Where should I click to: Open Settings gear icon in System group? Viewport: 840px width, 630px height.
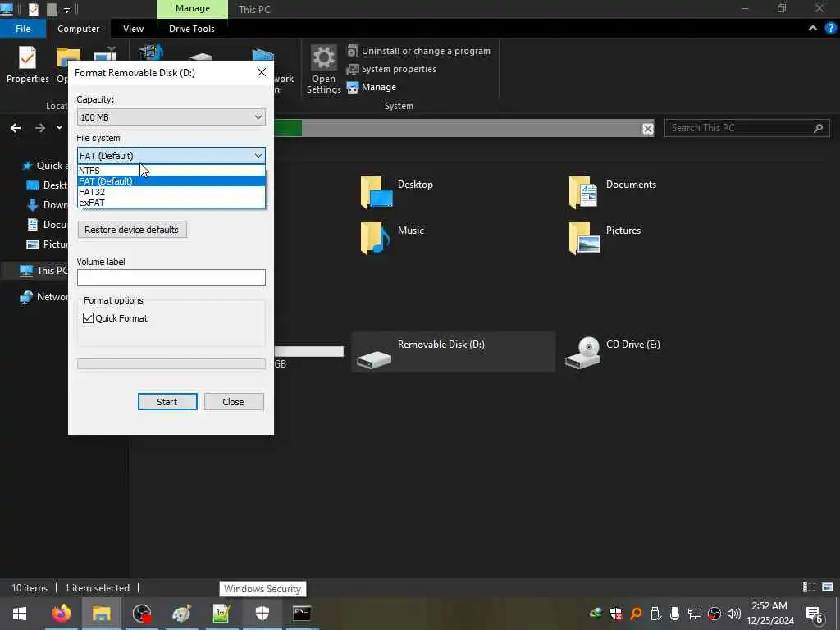(323, 57)
